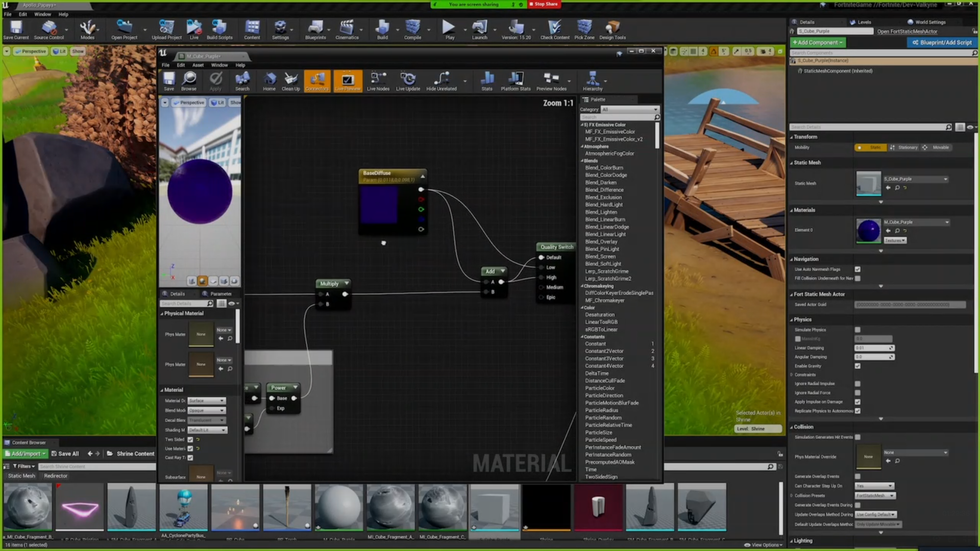Open S_Cube_Purple static mesh dropdown
Viewport: 980px width, 551px height.
pyautogui.click(x=916, y=179)
